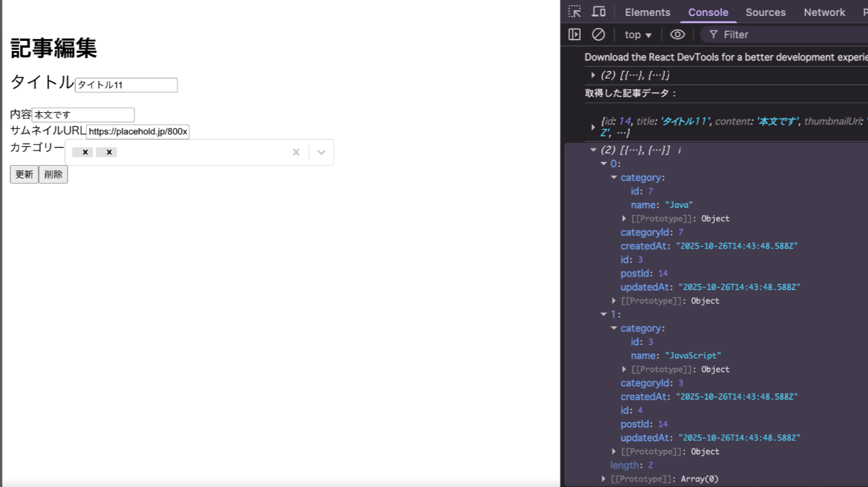Clear all selected categories with the X icon

[295, 152]
